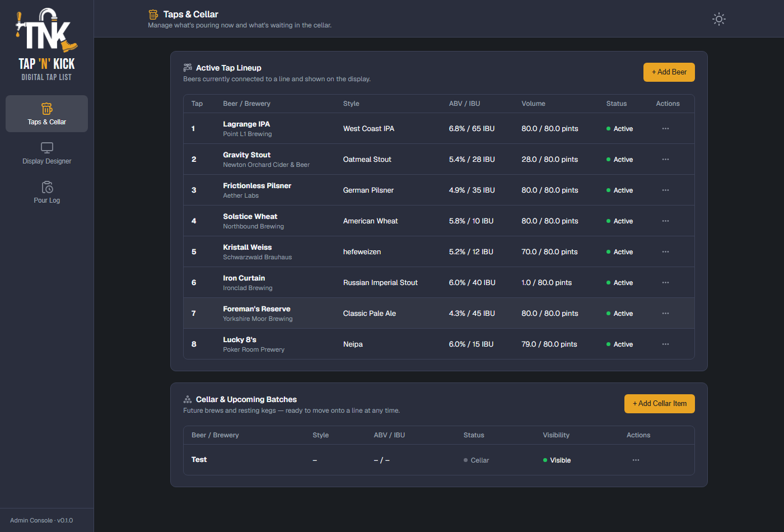Select the Foreman's Reserve beer name
Screen dimensions: 784x532
click(x=256, y=309)
